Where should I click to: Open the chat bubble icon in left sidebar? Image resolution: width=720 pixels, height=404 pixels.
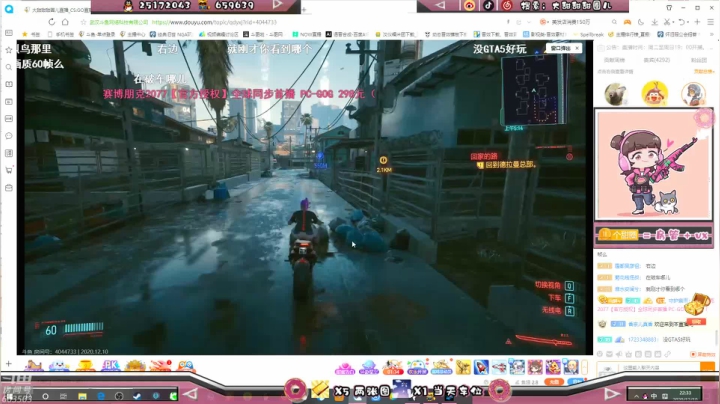pos(9,136)
